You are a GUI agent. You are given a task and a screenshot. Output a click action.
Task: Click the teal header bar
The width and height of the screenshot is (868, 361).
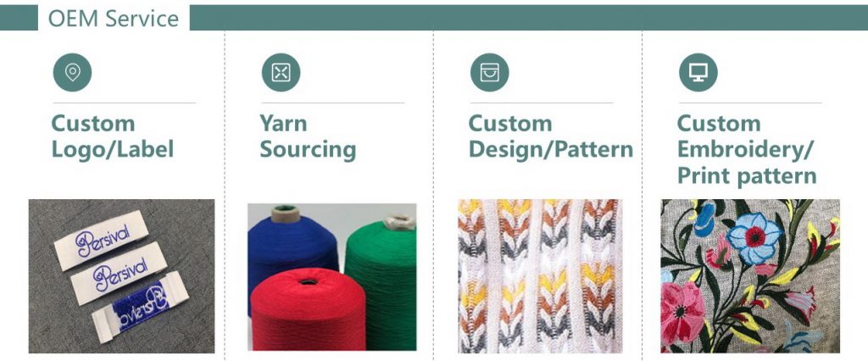pyautogui.click(x=529, y=18)
